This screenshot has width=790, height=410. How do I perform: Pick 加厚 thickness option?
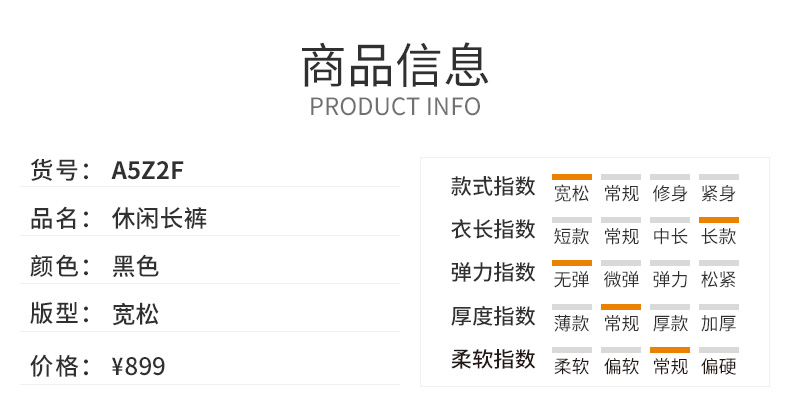point(718,323)
